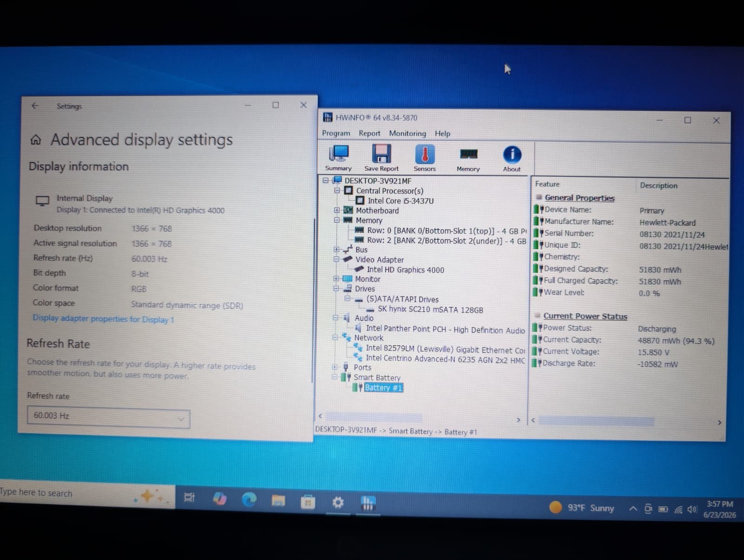Open the About info icon
Viewport: 744px width, 560px height.
pyautogui.click(x=512, y=159)
